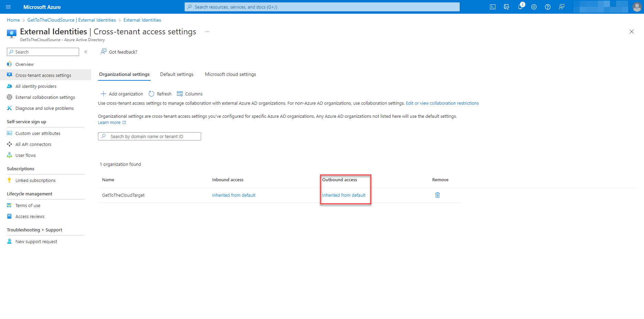The image size is (644, 319).
Task: Open the notifications bell
Action: coord(520,7)
